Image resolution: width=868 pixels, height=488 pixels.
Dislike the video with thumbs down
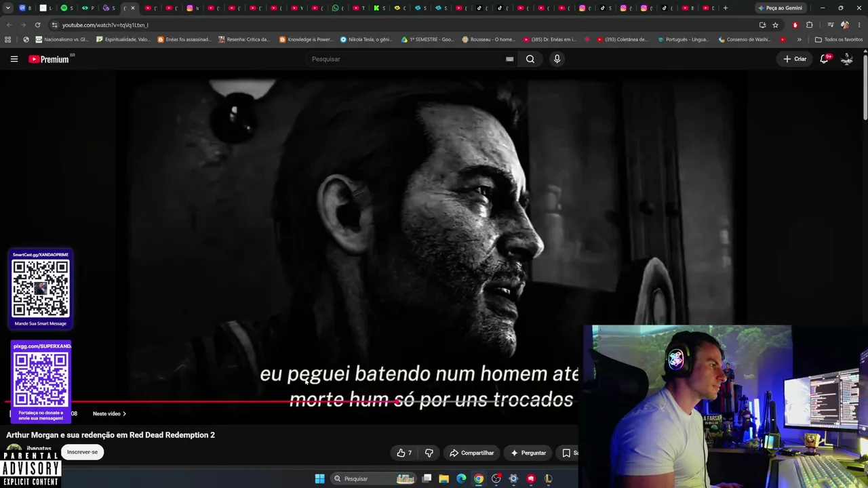tap(429, 453)
